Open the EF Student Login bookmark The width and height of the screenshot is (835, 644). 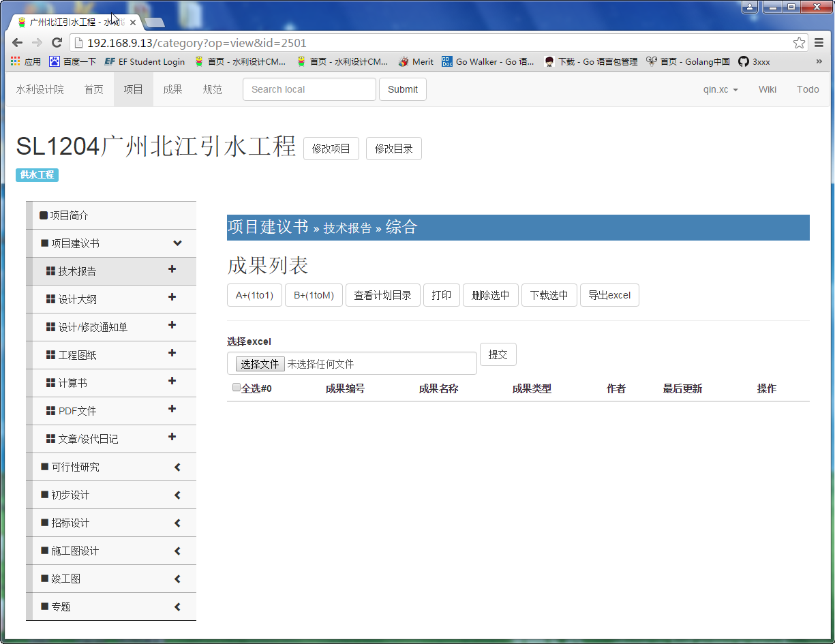tap(145, 61)
